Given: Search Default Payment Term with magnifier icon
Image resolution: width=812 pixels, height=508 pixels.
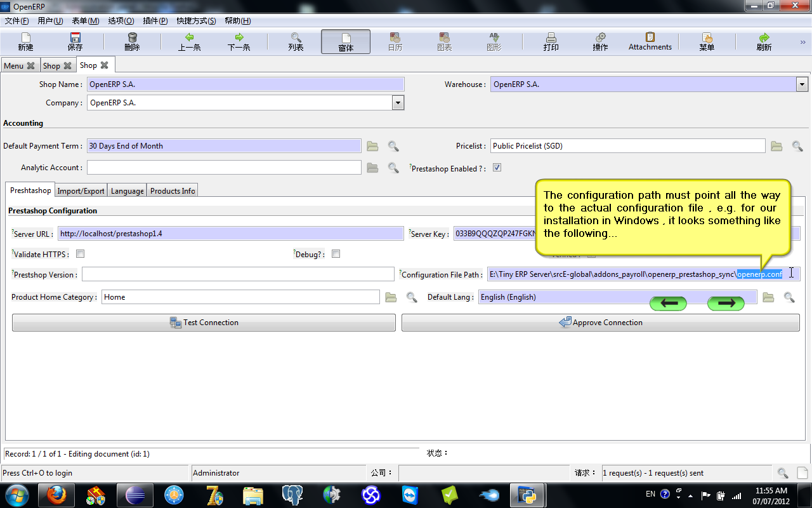Looking at the screenshot, I should [393, 146].
